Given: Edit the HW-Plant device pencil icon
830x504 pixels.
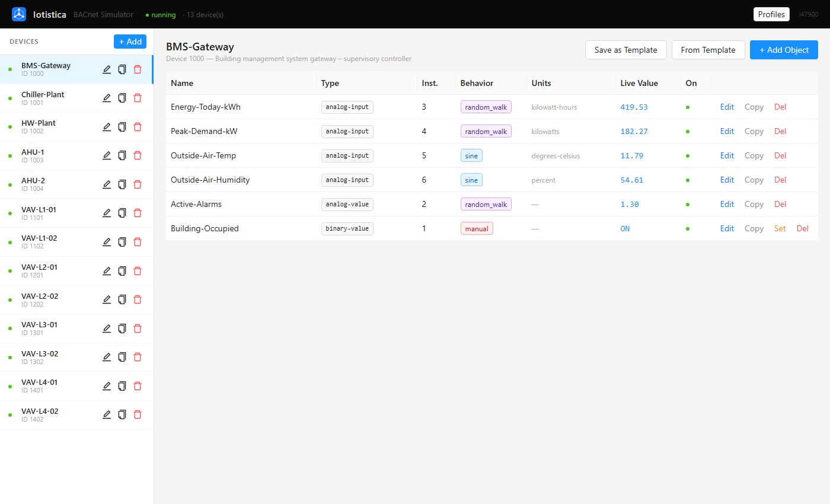Looking at the screenshot, I should pyautogui.click(x=107, y=127).
